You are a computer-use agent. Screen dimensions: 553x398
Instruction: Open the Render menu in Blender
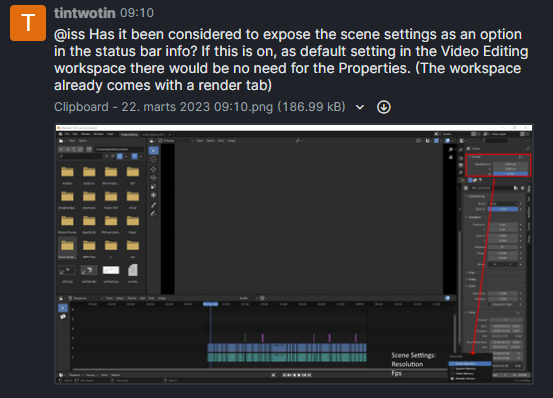tap(86, 134)
